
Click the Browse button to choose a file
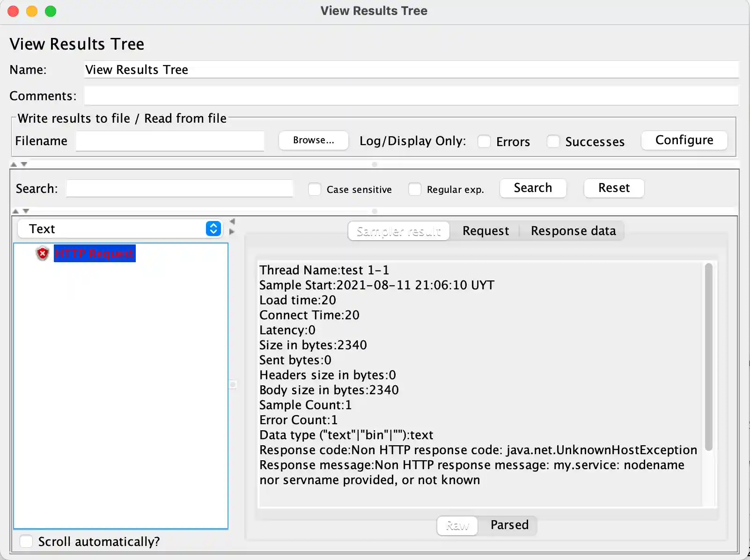(x=313, y=140)
